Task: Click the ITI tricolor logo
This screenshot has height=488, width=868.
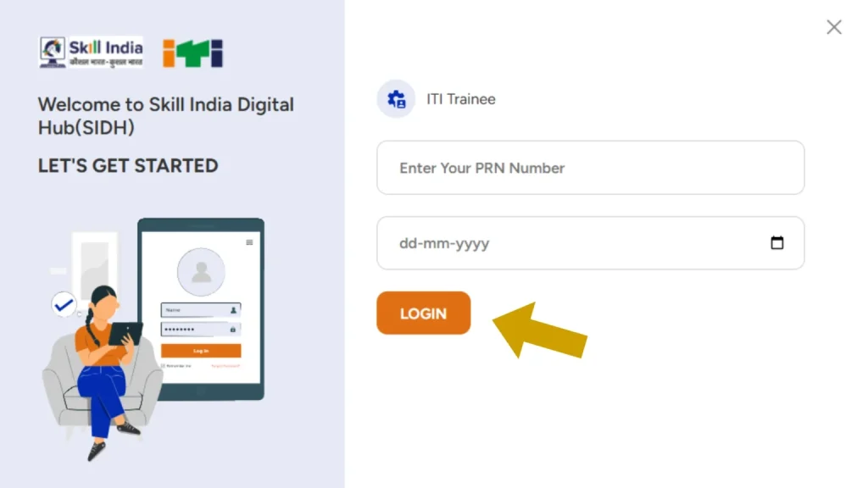Action: (x=192, y=53)
